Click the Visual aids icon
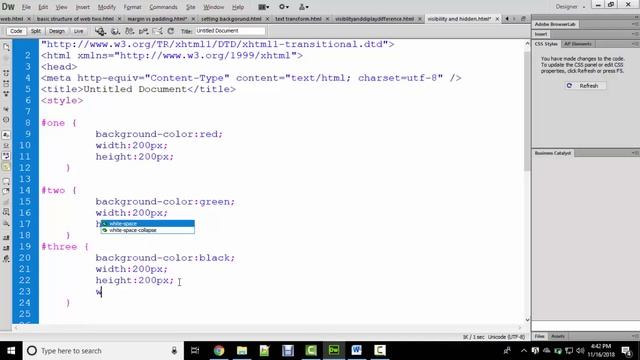640x360 pixels. click(x=158, y=31)
